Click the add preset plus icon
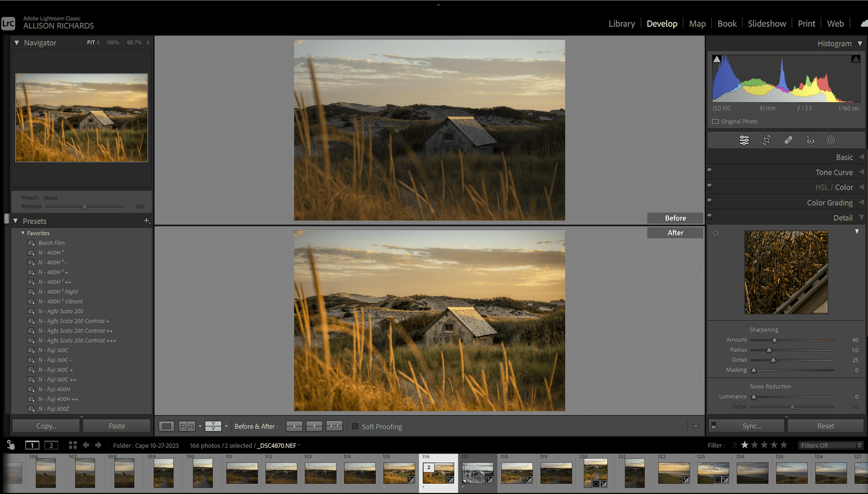868x494 pixels. tap(146, 221)
